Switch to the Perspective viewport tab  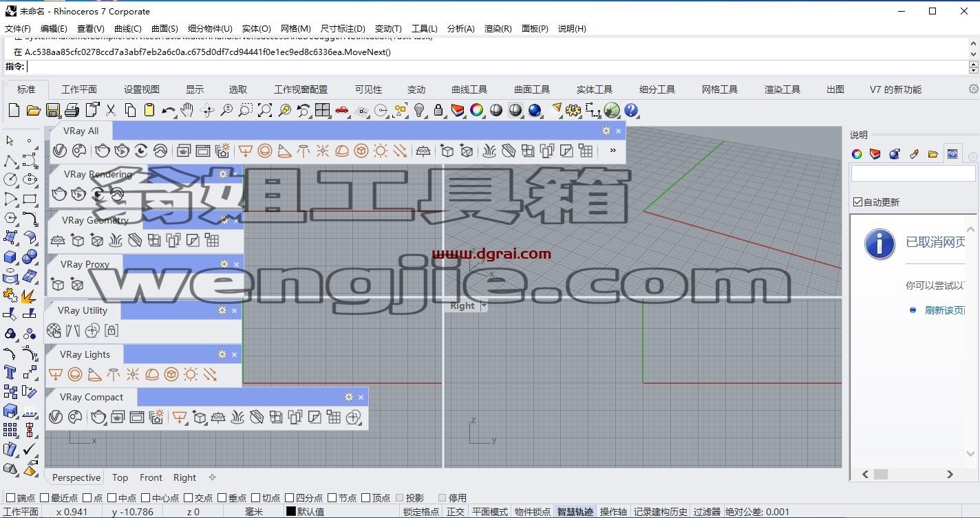point(76,477)
